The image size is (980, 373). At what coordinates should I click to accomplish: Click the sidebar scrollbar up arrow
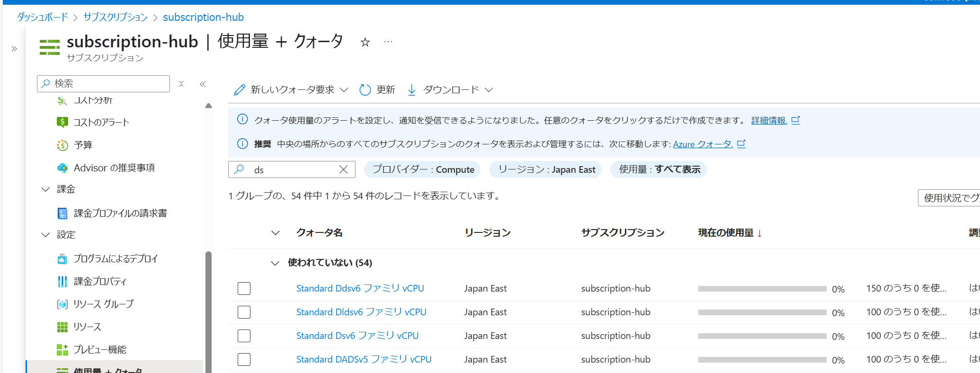tap(208, 106)
